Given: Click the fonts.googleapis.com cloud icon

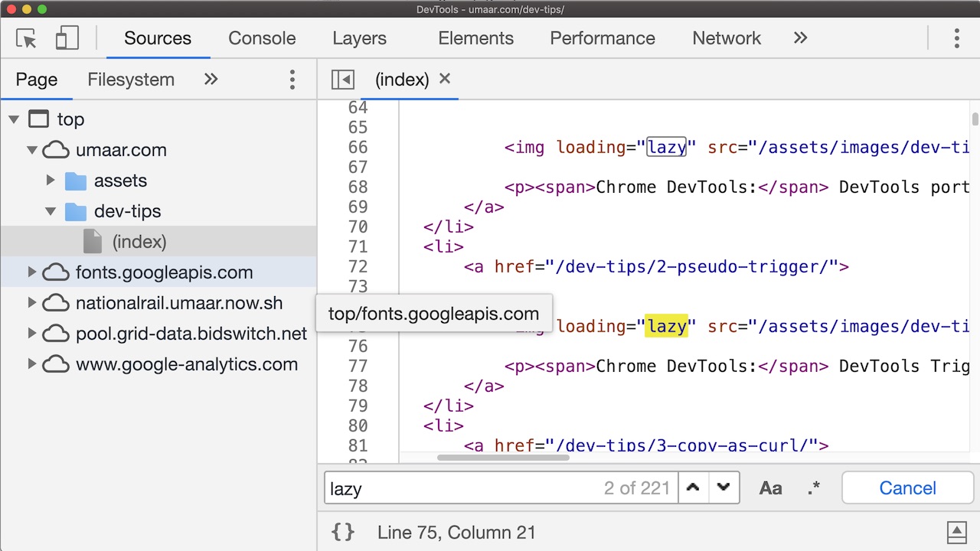Looking at the screenshot, I should click(x=56, y=272).
